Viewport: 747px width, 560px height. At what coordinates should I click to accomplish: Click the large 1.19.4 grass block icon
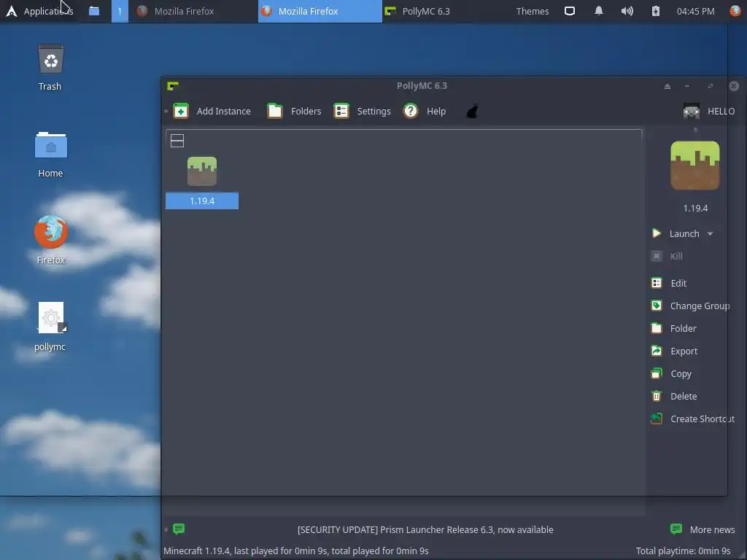(695, 166)
